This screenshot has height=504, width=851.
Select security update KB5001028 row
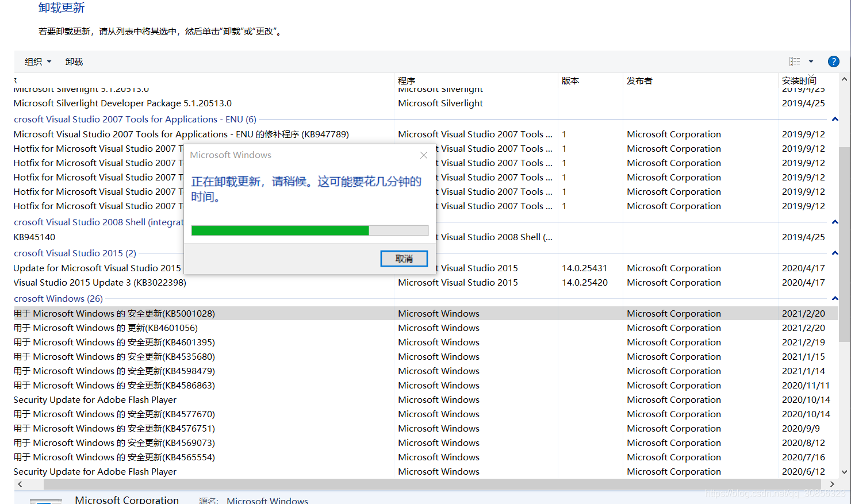tap(425, 314)
